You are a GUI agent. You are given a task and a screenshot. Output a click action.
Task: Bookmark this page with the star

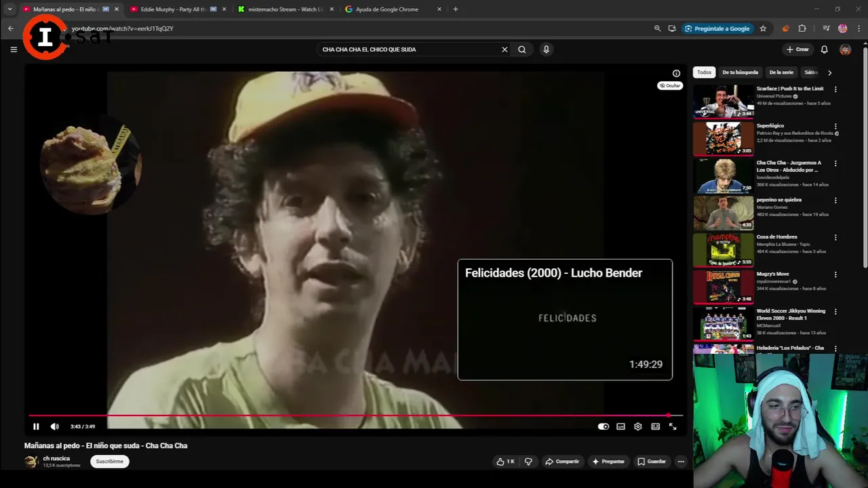coord(763,28)
